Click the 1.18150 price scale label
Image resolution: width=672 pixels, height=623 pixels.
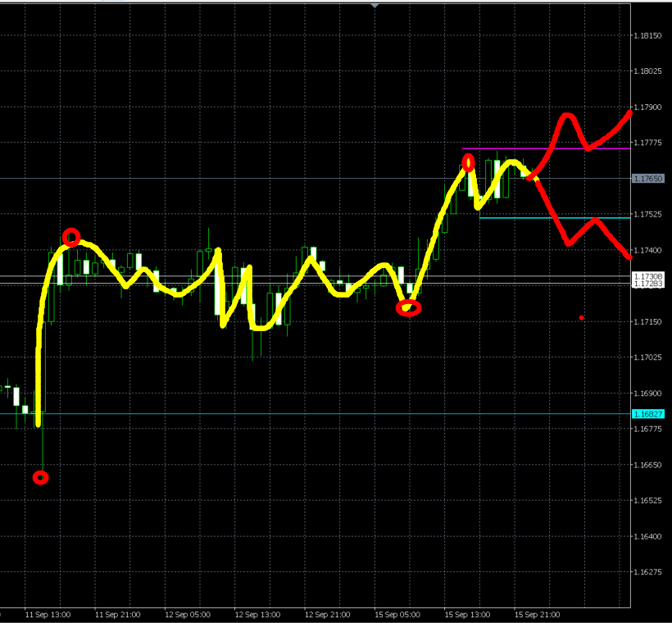click(647, 35)
